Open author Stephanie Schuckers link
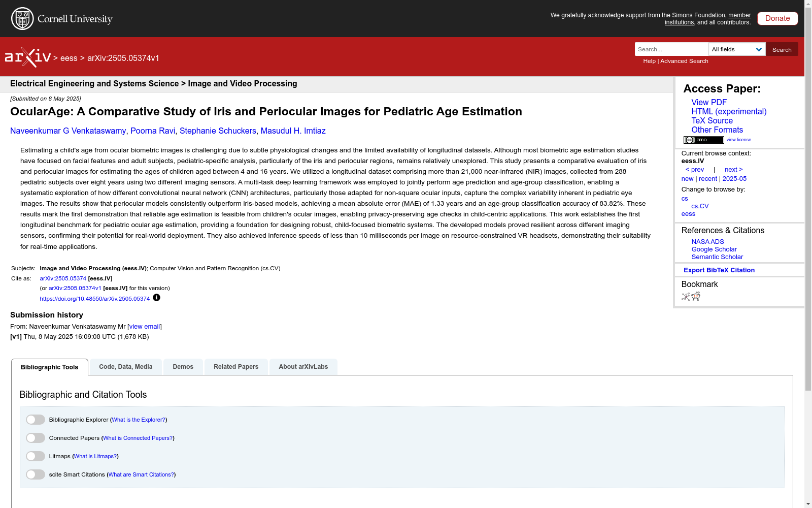 coord(218,131)
